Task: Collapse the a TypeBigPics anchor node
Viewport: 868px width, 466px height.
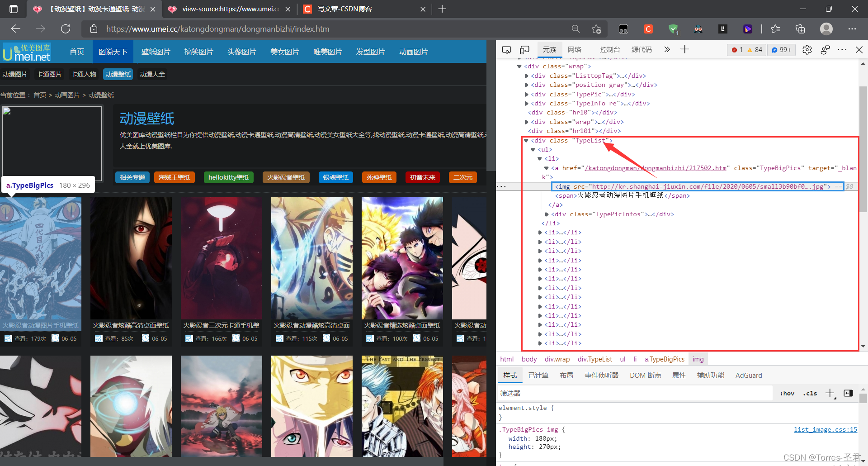Action: click(547, 168)
